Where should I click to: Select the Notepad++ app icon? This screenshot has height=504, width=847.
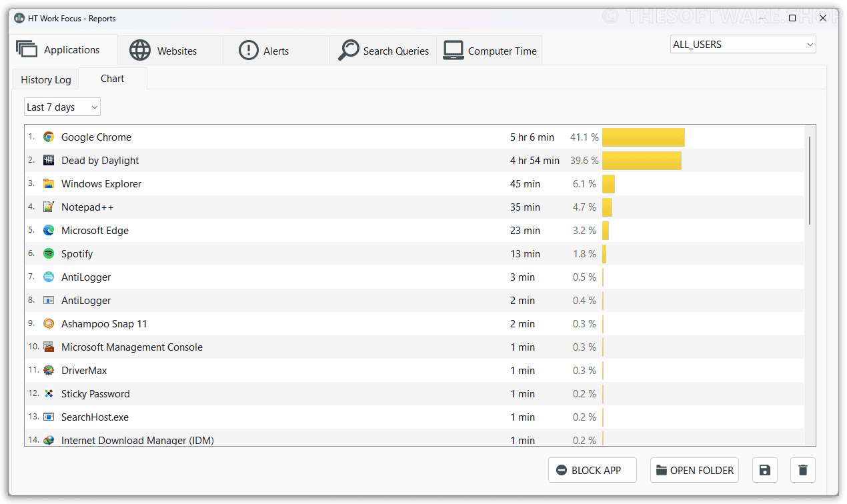pyautogui.click(x=49, y=207)
